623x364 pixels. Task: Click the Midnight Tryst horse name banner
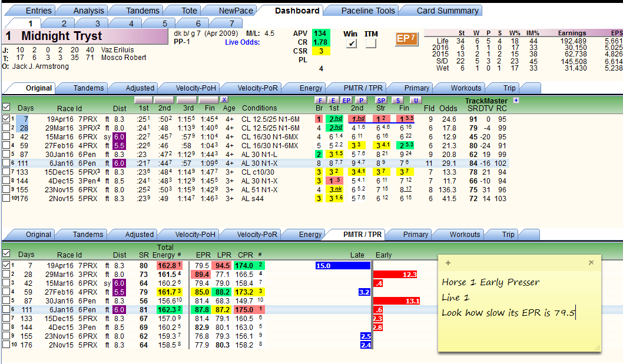[x=85, y=36]
